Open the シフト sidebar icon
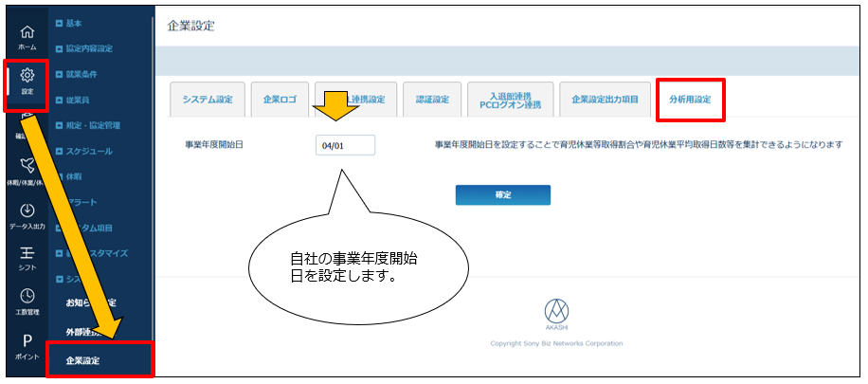This screenshot has height=384, width=868. click(27, 259)
